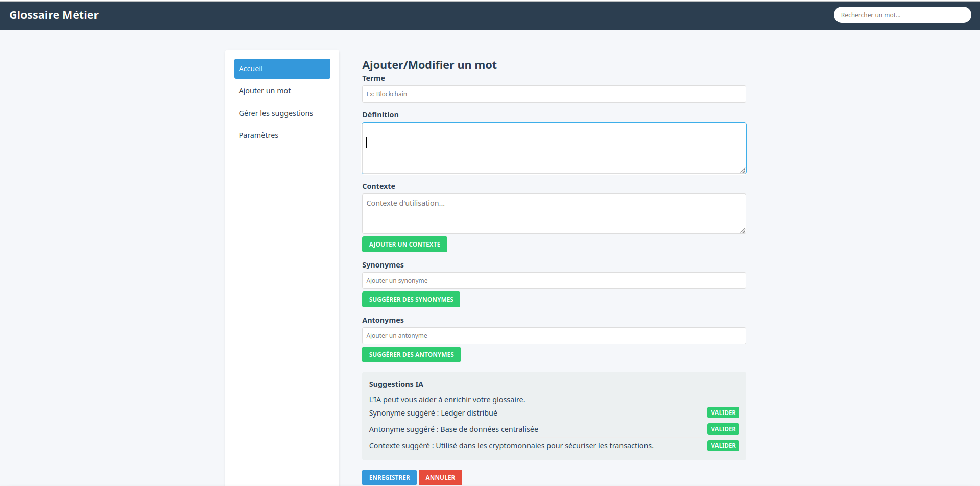Select Paramètres in the sidebar
The height and width of the screenshot is (486, 980).
[x=258, y=135]
